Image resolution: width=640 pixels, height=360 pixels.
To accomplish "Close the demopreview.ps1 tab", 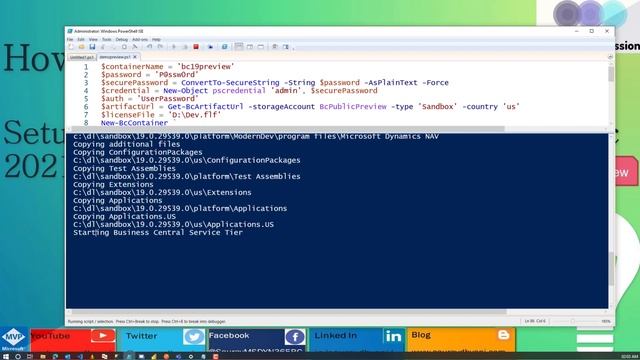I will point(135,57).
